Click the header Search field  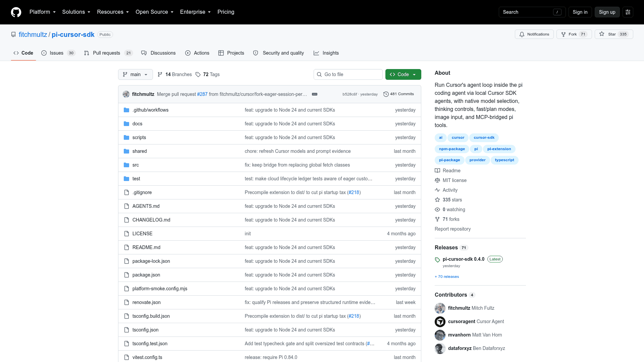click(x=532, y=12)
